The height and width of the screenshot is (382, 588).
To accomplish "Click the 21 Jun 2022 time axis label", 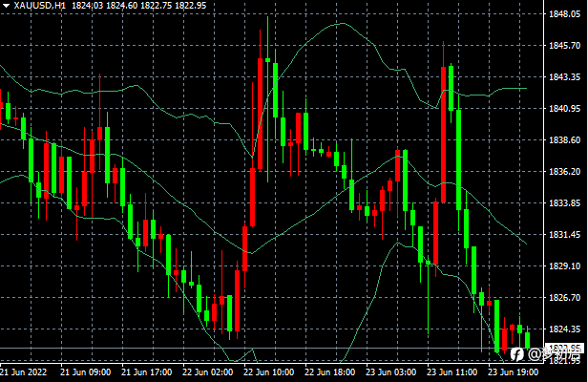I will pos(23,372).
